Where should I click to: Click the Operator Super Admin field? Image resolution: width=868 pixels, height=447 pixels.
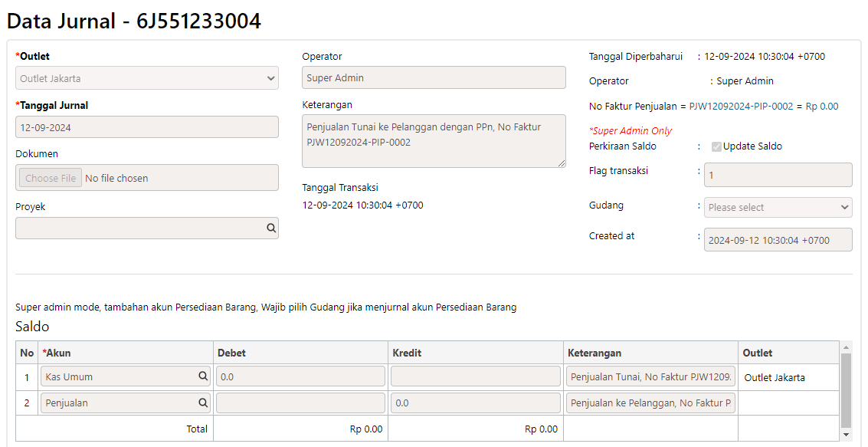coord(434,77)
